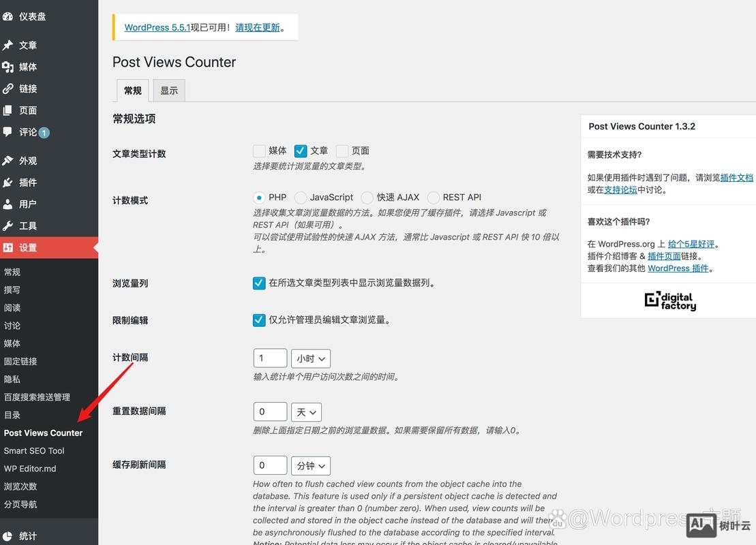Open the 分钟 flush interval dropdown
The width and height of the screenshot is (756, 545).
pyautogui.click(x=311, y=465)
